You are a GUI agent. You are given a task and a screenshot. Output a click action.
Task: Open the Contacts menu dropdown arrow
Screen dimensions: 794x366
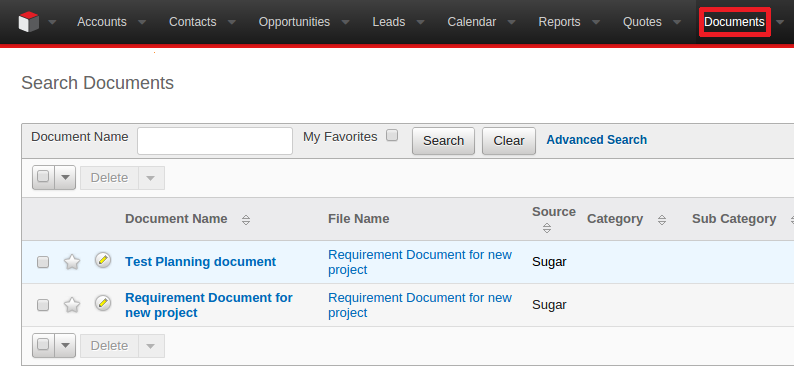[232, 22]
